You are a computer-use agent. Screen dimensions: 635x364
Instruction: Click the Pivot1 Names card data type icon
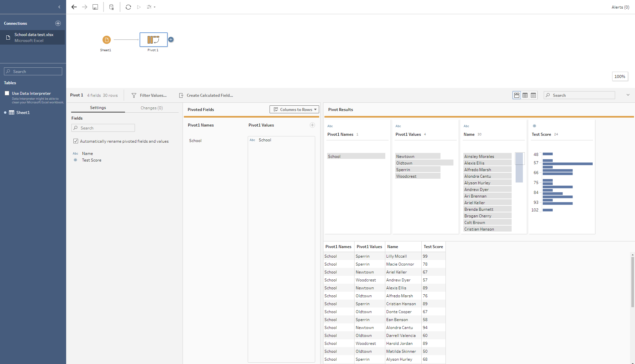click(x=330, y=126)
